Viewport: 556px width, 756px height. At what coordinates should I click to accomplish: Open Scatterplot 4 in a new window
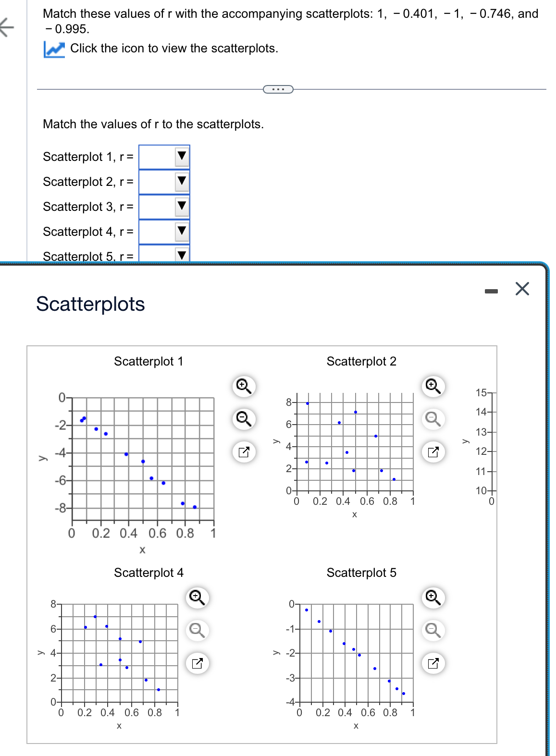(198, 663)
